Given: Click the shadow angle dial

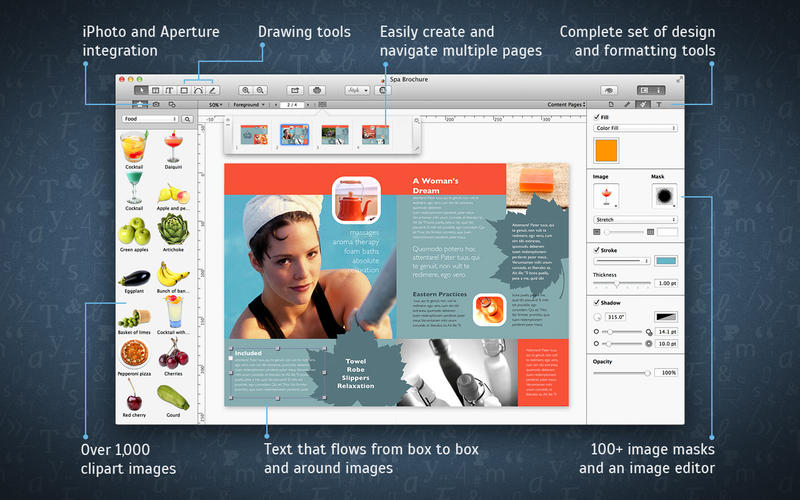Looking at the screenshot, I should (x=597, y=317).
